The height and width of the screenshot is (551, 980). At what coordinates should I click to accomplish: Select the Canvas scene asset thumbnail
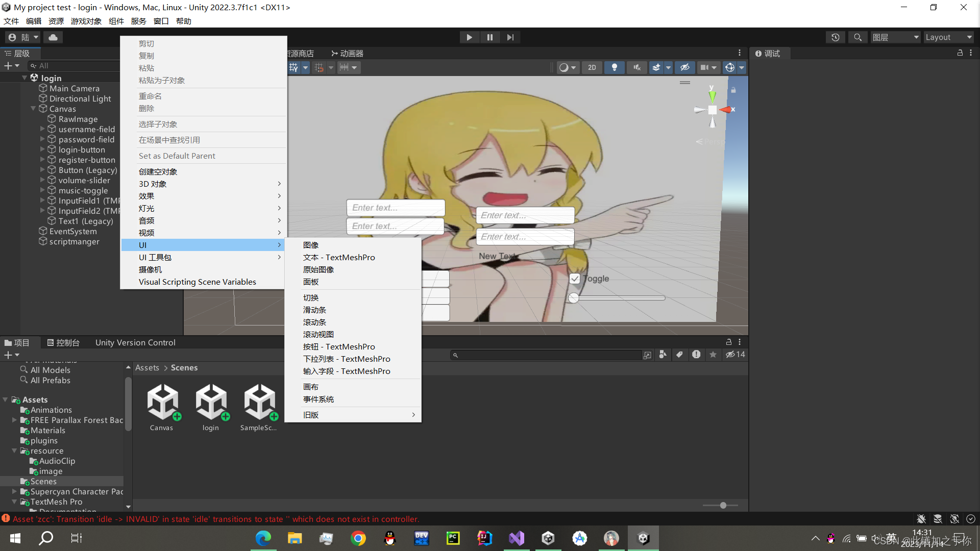(162, 407)
